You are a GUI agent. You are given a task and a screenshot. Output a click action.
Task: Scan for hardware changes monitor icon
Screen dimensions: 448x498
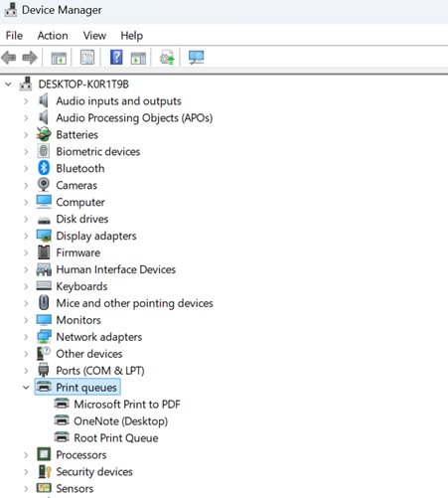[x=197, y=58]
